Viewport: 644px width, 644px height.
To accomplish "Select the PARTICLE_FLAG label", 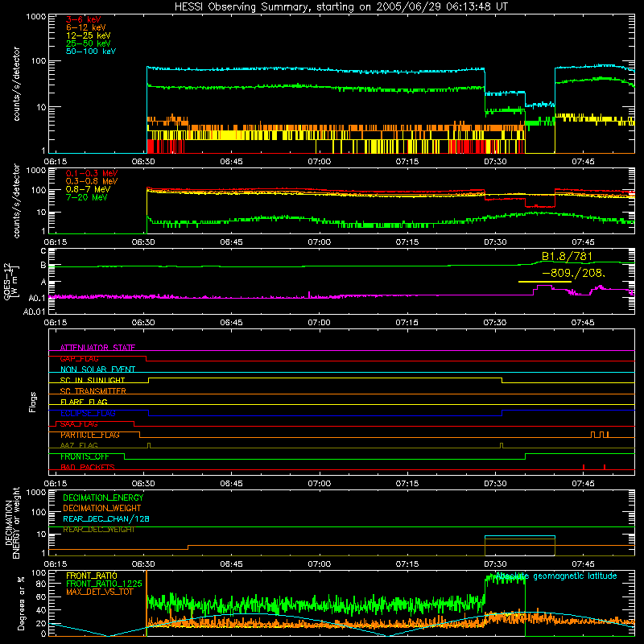I will [90, 435].
